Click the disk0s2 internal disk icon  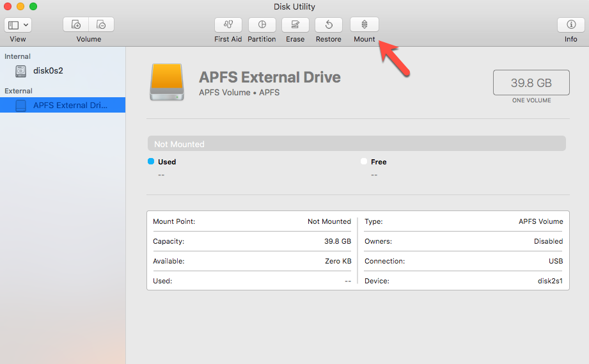20,71
